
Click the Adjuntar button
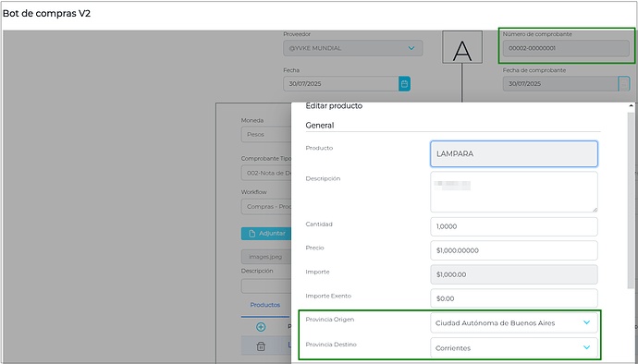(x=266, y=234)
